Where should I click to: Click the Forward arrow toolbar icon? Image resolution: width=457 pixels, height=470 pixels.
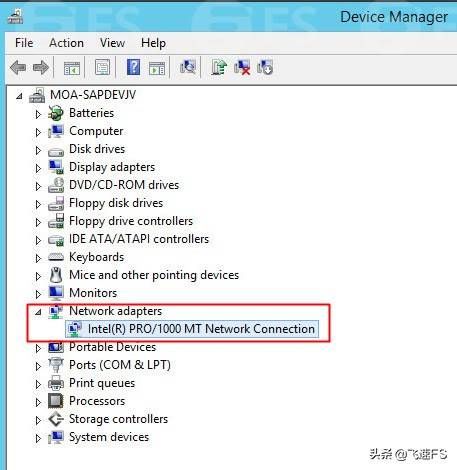click(41, 68)
